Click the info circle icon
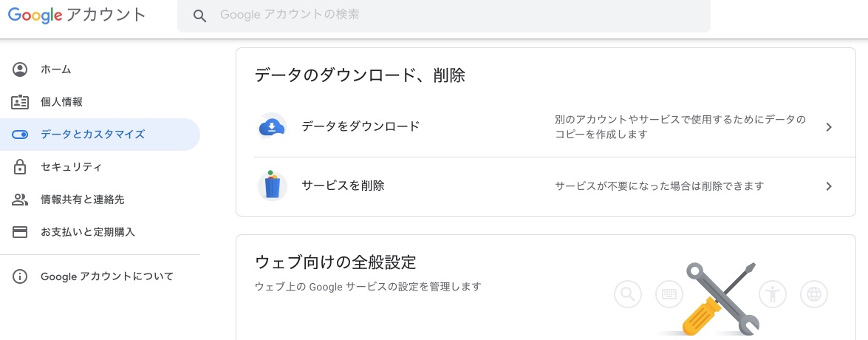The height and width of the screenshot is (340, 868). (20, 276)
